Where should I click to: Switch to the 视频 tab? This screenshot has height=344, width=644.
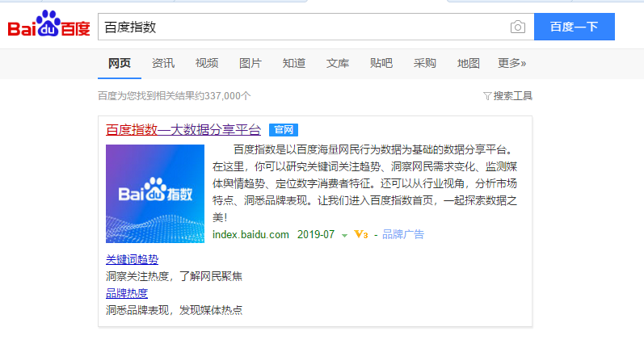pyautogui.click(x=207, y=63)
